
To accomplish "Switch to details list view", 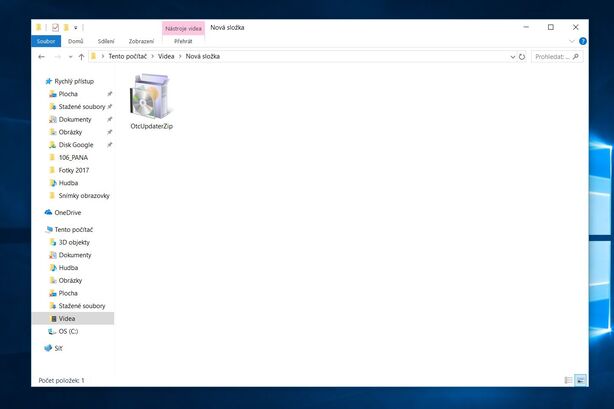I will (568, 380).
